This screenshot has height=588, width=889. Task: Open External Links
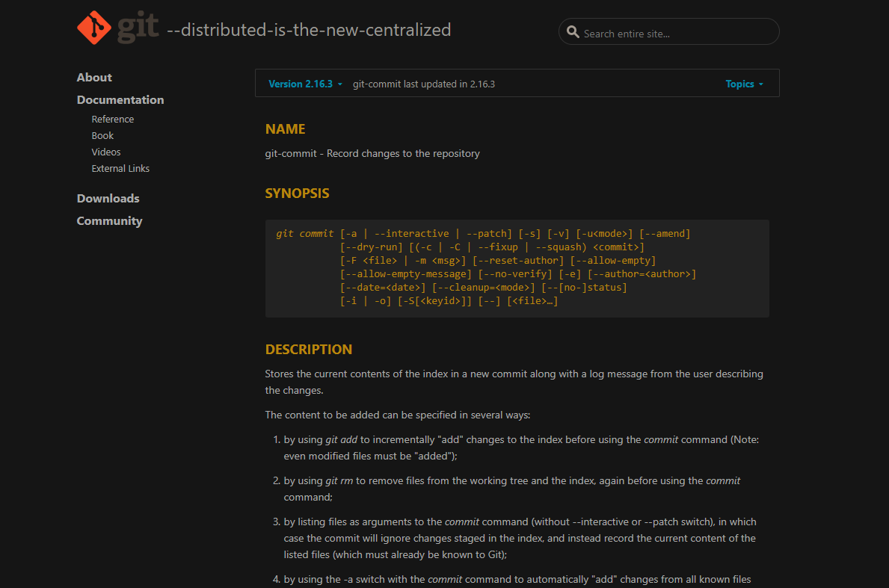pyautogui.click(x=120, y=168)
